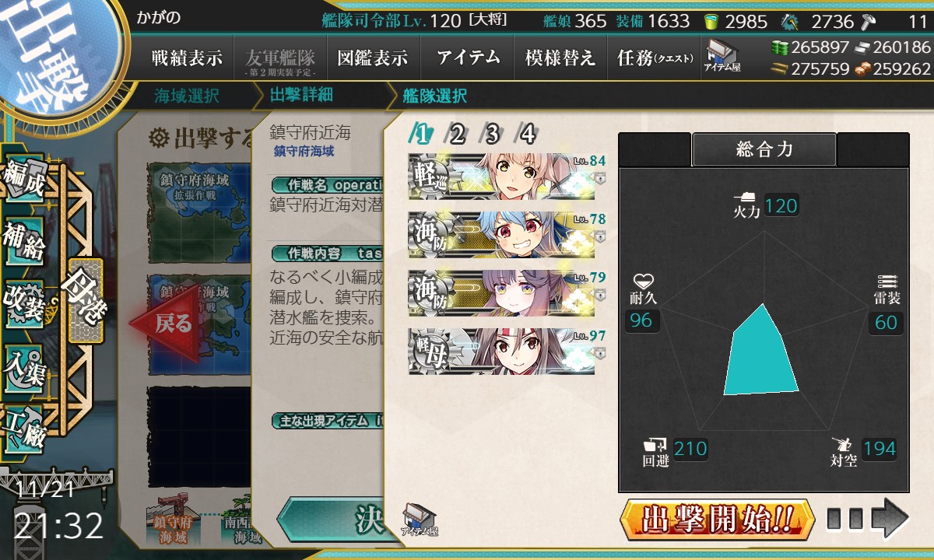Open the 戦績表示 records menu

point(187,58)
